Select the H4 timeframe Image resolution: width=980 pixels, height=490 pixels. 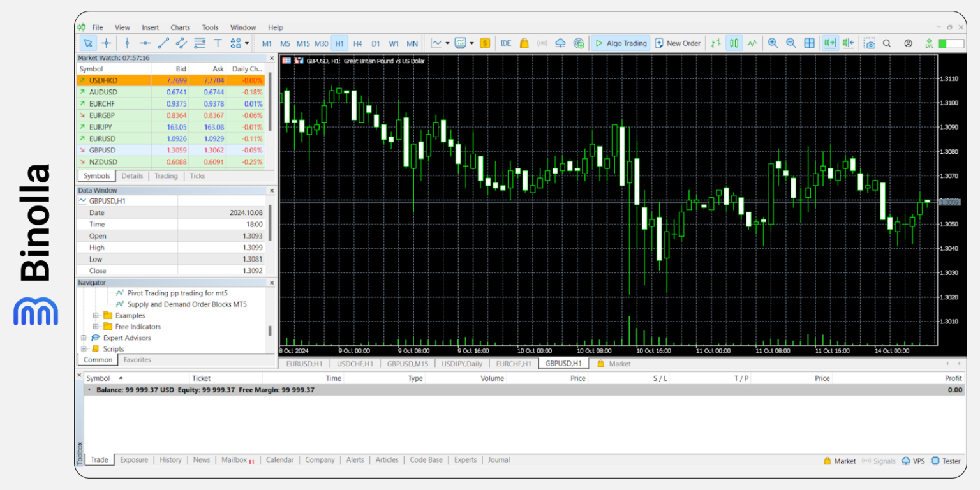click(357, 43)
